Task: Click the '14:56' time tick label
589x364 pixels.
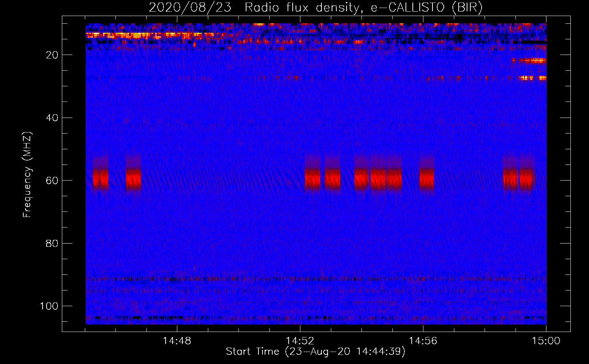Action: [x=423, y=341]
